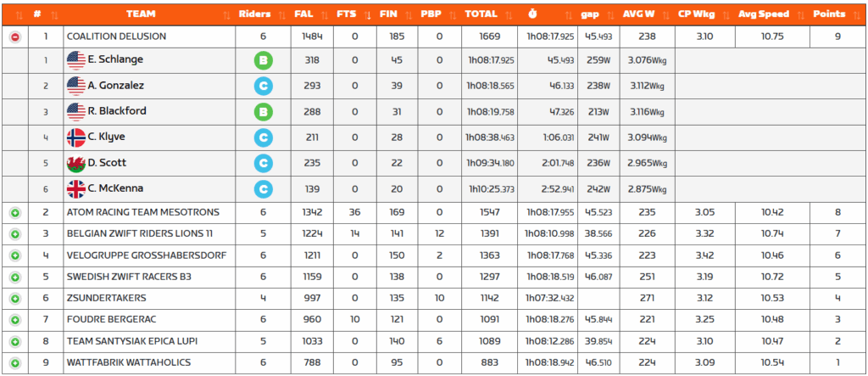Open rider D. Scott's profile
This screenshot has height=376, width=868.
point(107,164)
